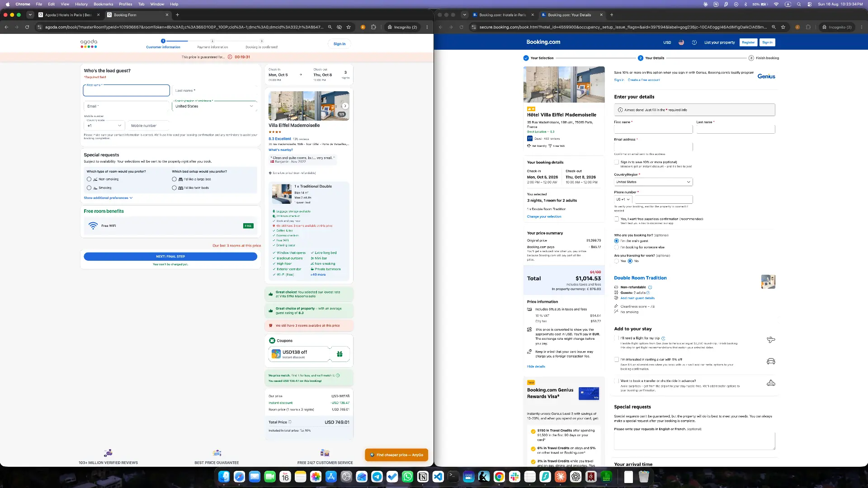Launch Notion from the dock

pos(423,476)
